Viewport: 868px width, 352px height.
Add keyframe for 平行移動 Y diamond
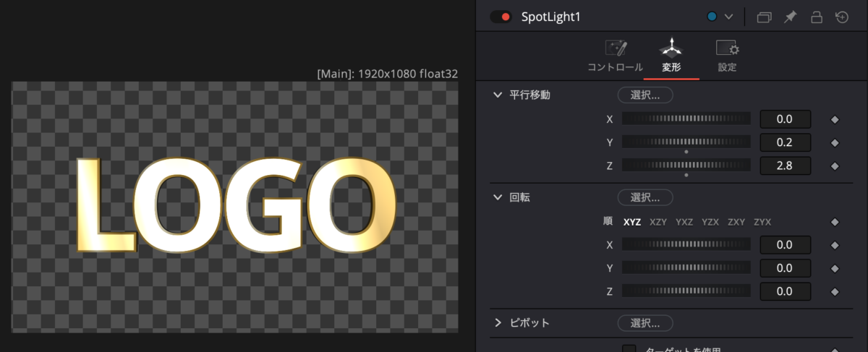point(834,142)
